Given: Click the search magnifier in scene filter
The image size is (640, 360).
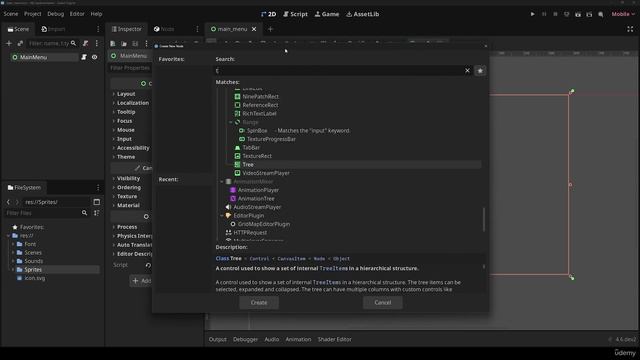Looking at the screenshot, I should pyautogui.click(x=73, y=43).
